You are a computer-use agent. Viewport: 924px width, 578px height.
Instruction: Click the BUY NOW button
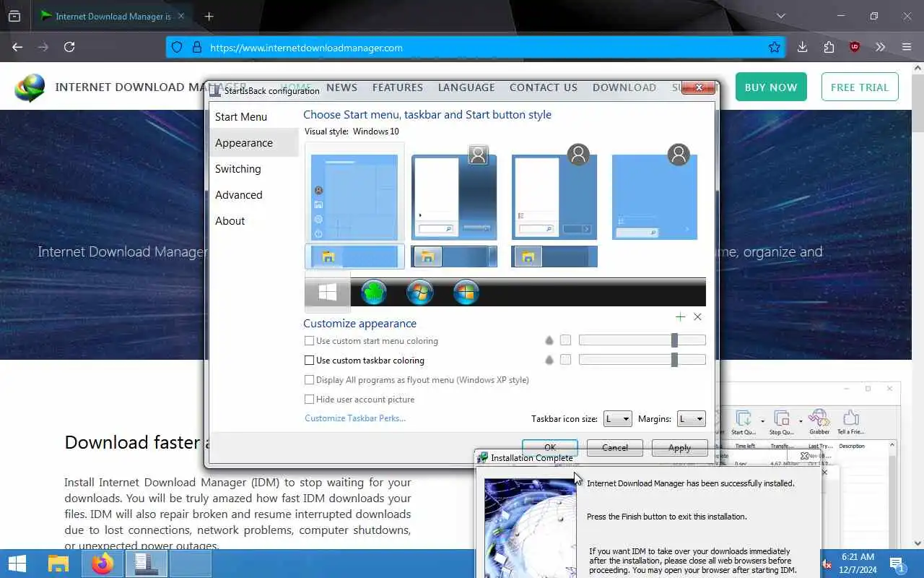[x=771, y=87]
